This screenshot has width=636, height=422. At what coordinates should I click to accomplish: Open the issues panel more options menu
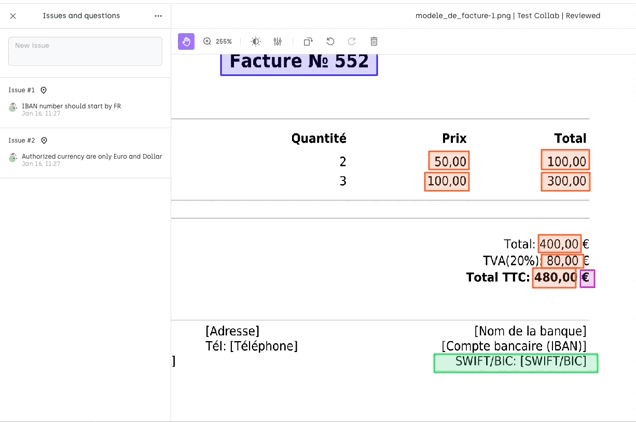tap(158, 16)
